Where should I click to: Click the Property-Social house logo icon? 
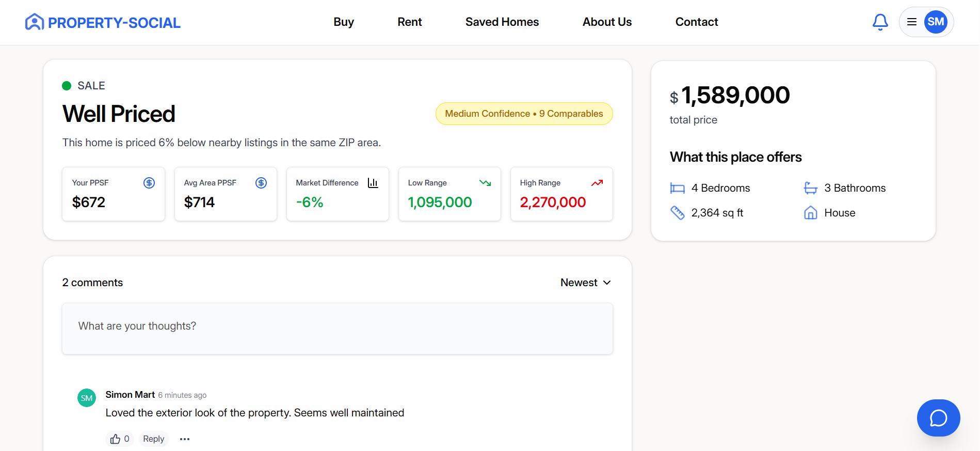pyautogui.click(x=35, y=22)
